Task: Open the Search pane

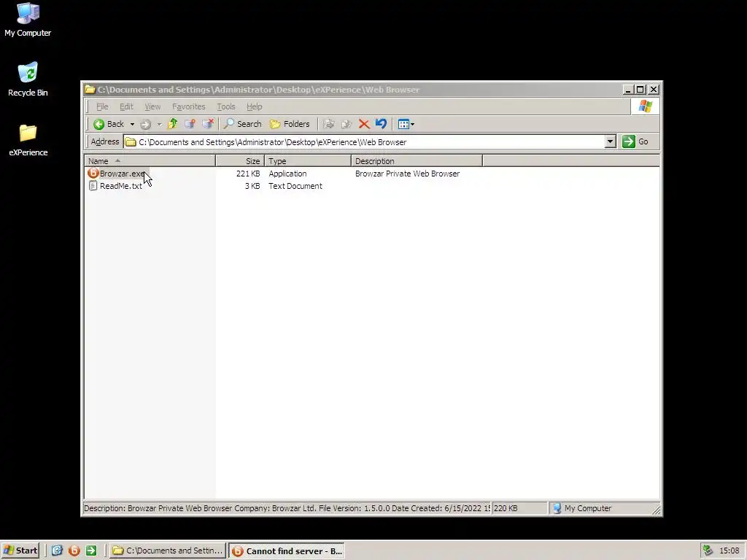Action: [x=243, y=124]
